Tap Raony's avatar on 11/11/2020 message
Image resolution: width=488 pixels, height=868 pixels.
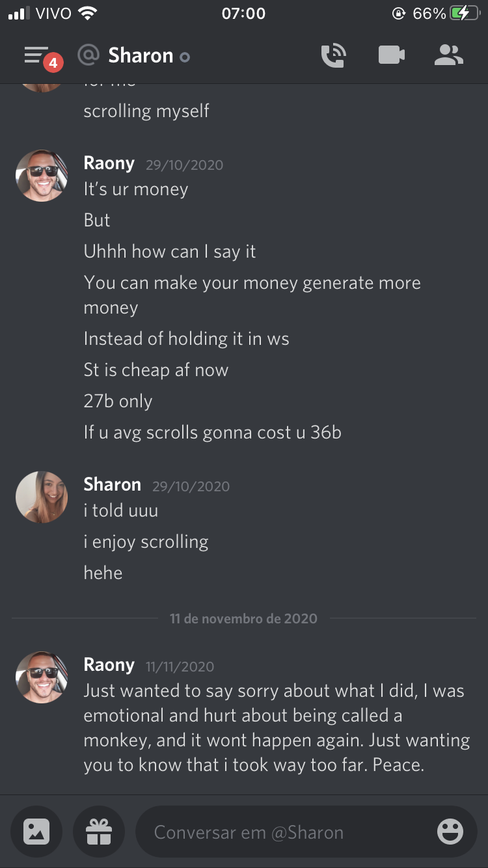42,677
